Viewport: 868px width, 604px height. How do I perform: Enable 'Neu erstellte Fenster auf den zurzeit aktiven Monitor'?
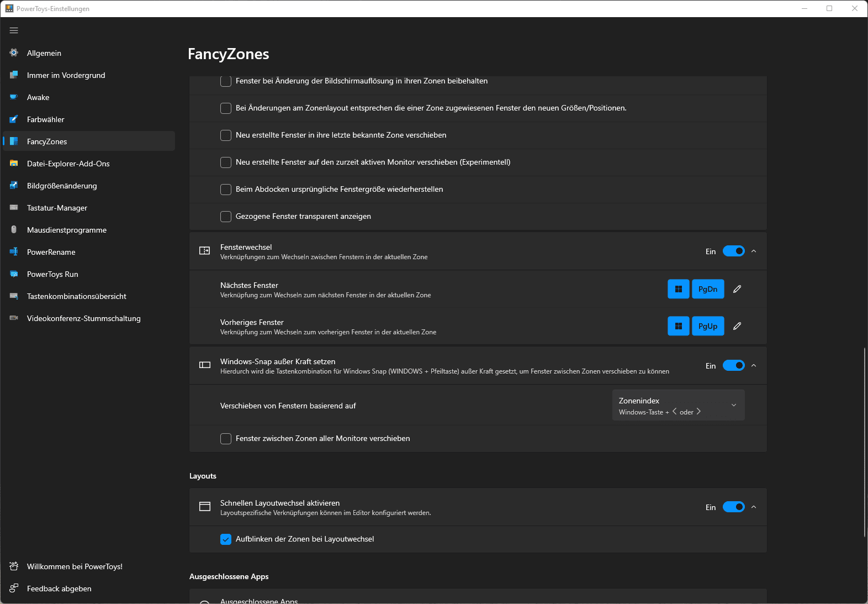click(226, 162)
